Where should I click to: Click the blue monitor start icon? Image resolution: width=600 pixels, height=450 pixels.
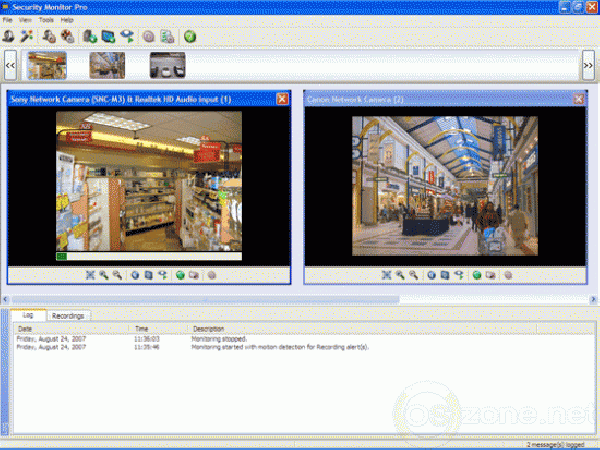pos(109,37)
